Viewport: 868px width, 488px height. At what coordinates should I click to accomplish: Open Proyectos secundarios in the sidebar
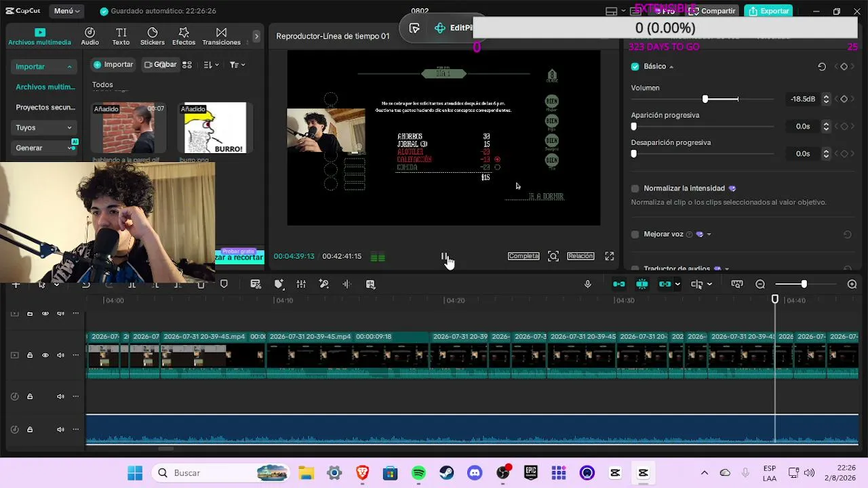(45, 107)
